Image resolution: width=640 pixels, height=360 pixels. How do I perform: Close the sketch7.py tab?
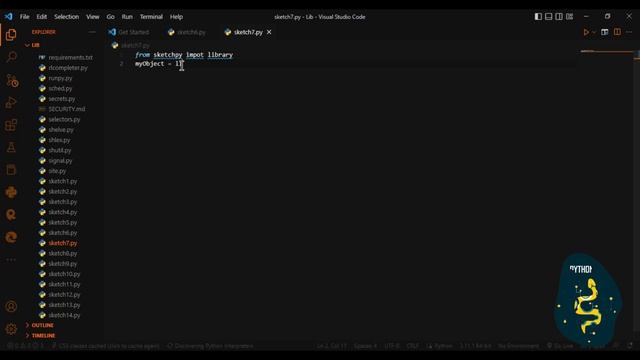coord(269,32)
